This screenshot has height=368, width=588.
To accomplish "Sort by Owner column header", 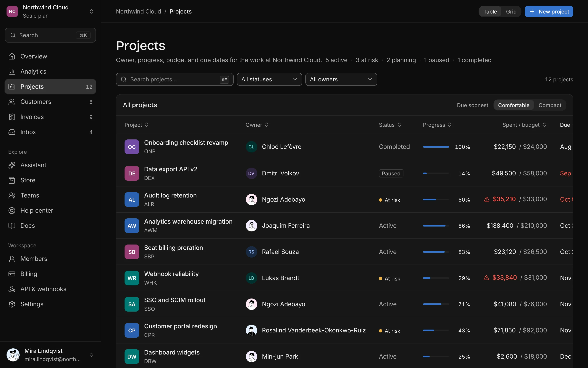I will click(x=257, y=125).
